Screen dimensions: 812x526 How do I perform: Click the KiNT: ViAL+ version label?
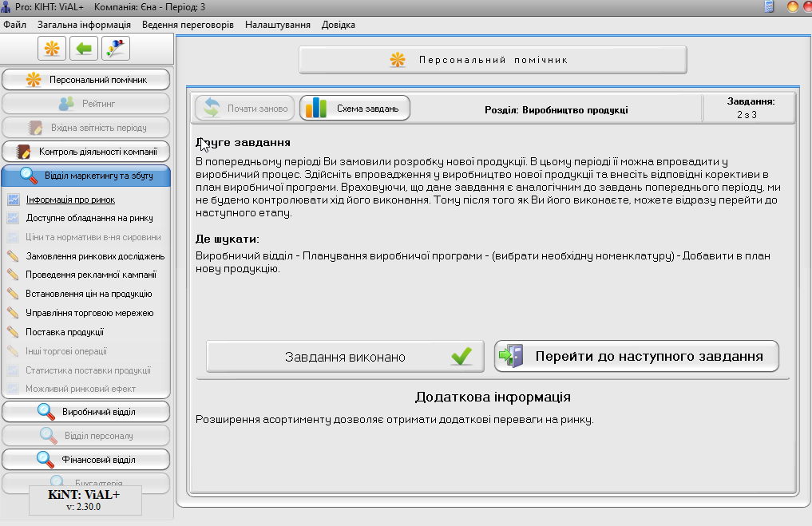pos(85,500)
